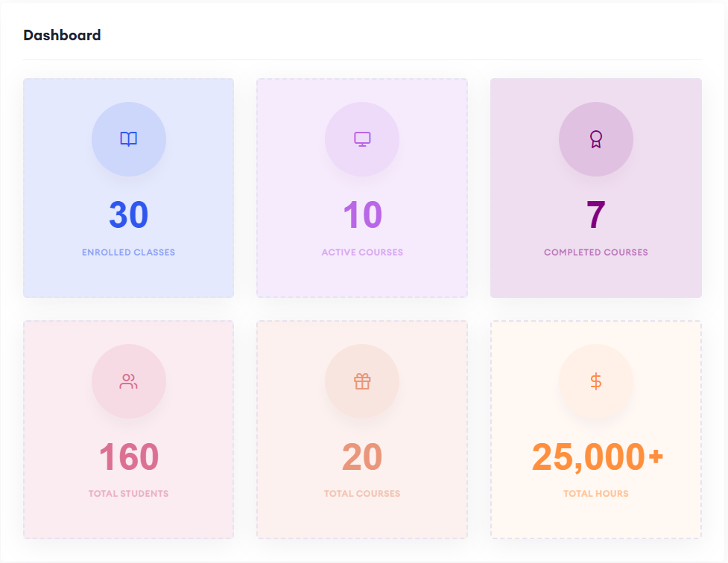Image resolution: width=728 pixels, height=563 pixels.
Task: Open the Active Courses stat card
Action: 362,187
